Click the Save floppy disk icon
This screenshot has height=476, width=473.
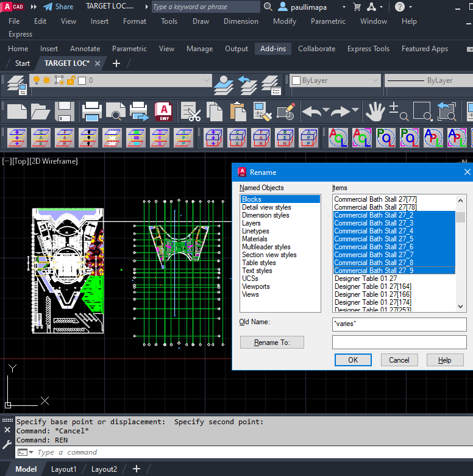click(x=65, y=112)
